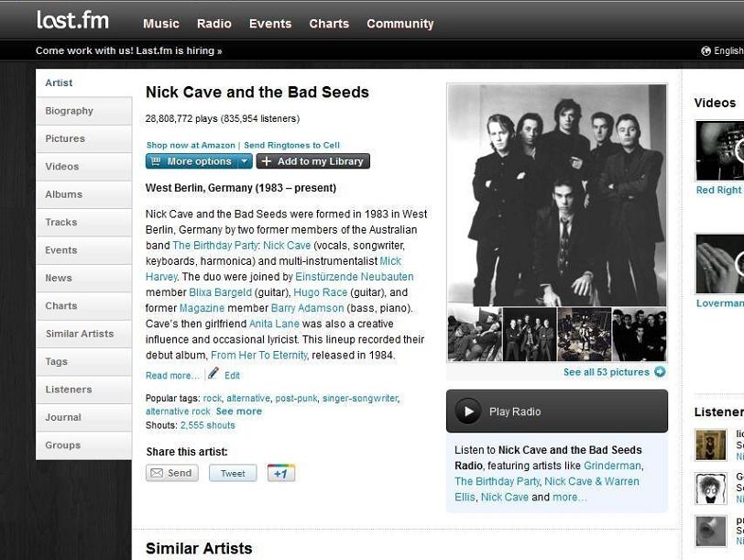Open the Journal sidebar tab
This screenshot has height=560, width=744.
coord(84,418)
